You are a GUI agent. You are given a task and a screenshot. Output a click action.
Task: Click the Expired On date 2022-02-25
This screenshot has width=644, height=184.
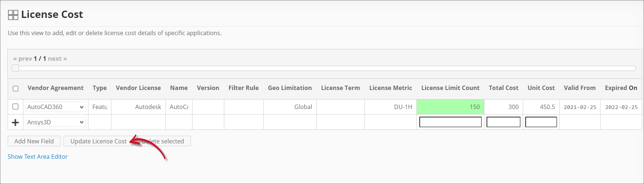(x=621, y=107)
